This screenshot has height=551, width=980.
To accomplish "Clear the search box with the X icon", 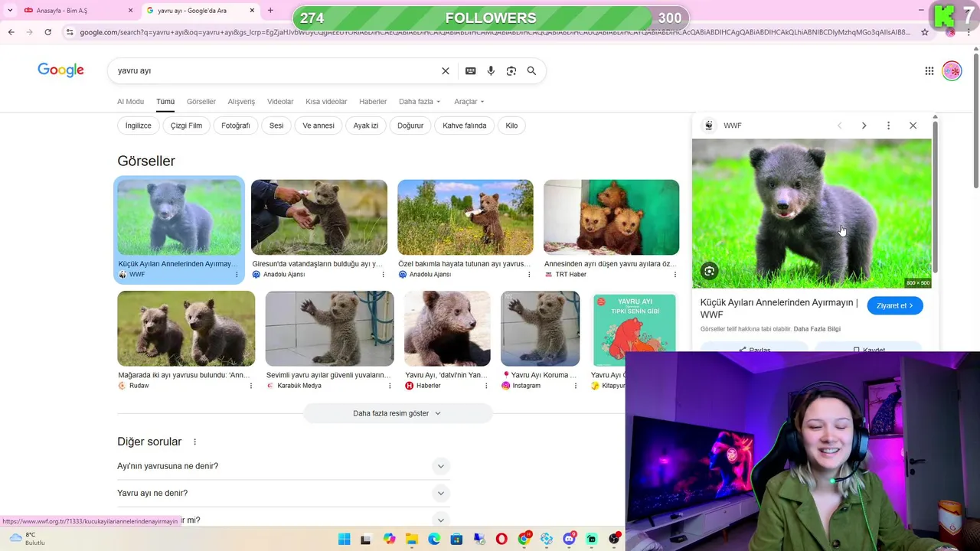I will point(446,70).
